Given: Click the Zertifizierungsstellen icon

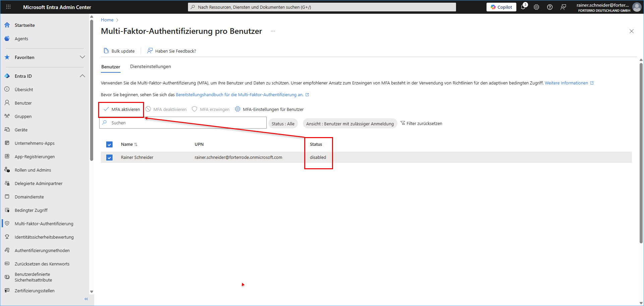Looking at the screenshot, I should click(x=7, y=291).
